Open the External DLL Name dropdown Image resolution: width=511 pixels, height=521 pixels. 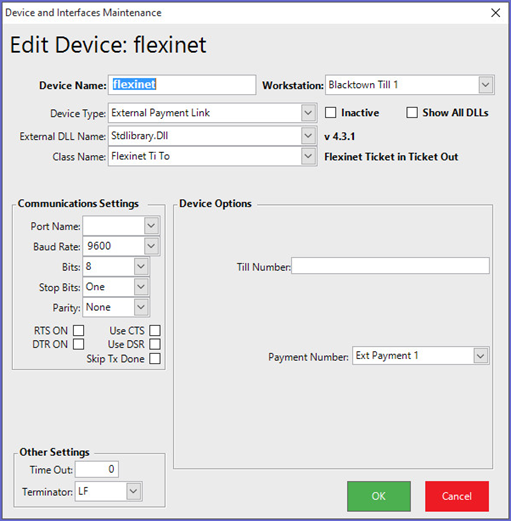[x=308, y=136]
